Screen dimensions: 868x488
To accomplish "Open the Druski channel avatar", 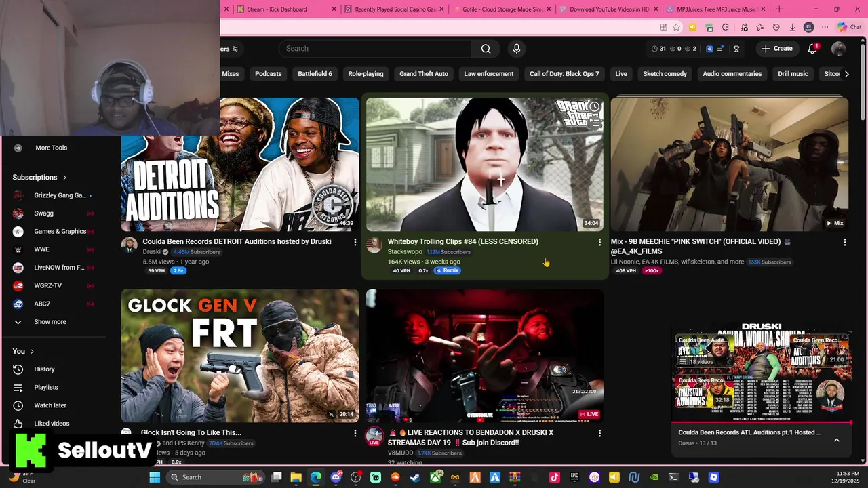I will click(x=129, y=245).
